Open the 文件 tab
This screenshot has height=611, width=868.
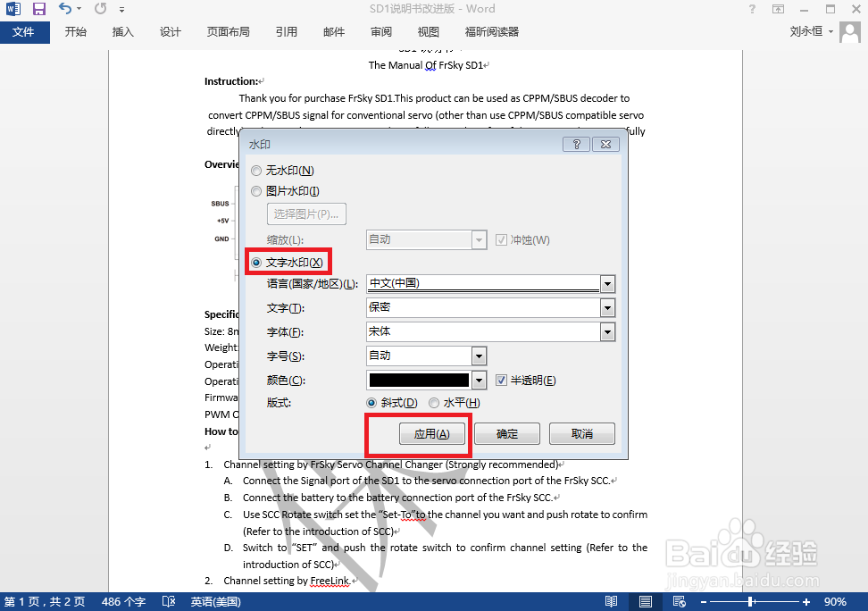pos(24,32)
